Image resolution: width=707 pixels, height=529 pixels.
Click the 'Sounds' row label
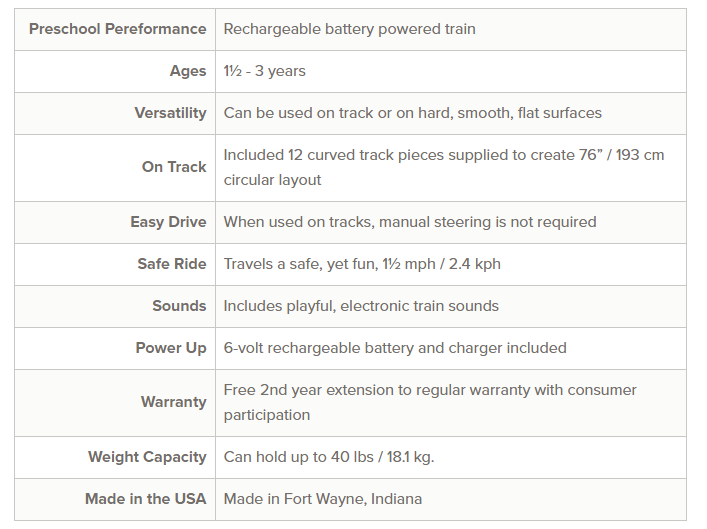179,306
